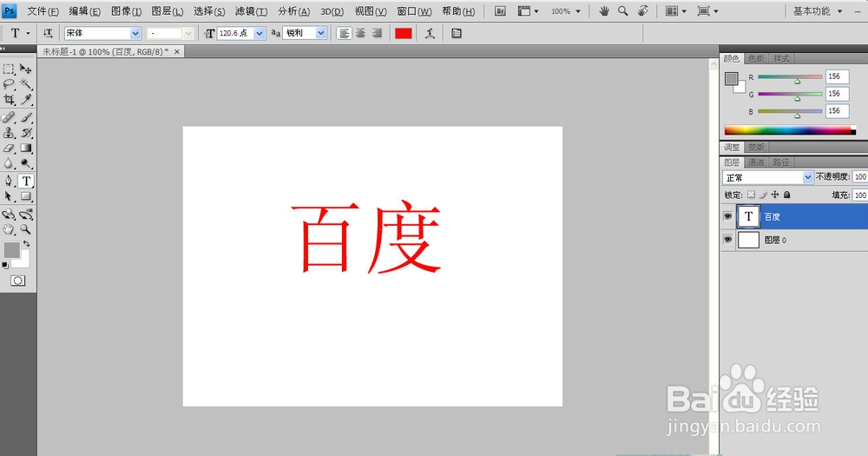Screen dimensions: 868x456
Task: Toggle Character and Paragraph panels
Action: click(457, 33)
